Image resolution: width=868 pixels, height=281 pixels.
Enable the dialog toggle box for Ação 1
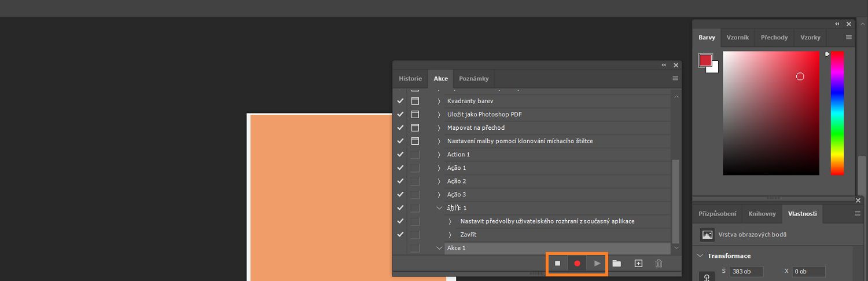pos(415,167)
